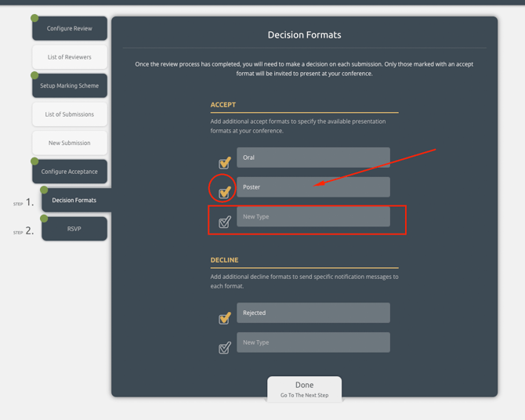Screen dimensions: 525x420
Task: Enable the New Type accept checkbox
Action: pyautogui.click(x=224, y=222)
